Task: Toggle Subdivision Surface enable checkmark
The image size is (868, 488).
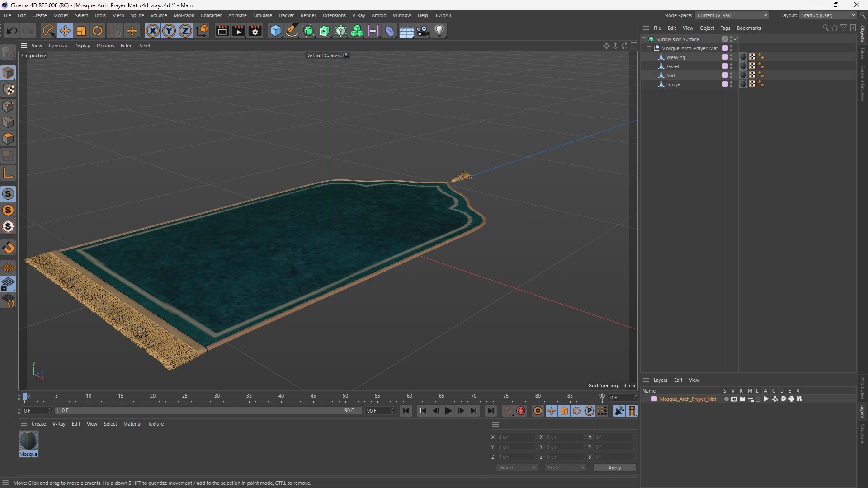Action: [x=736, y=39]
